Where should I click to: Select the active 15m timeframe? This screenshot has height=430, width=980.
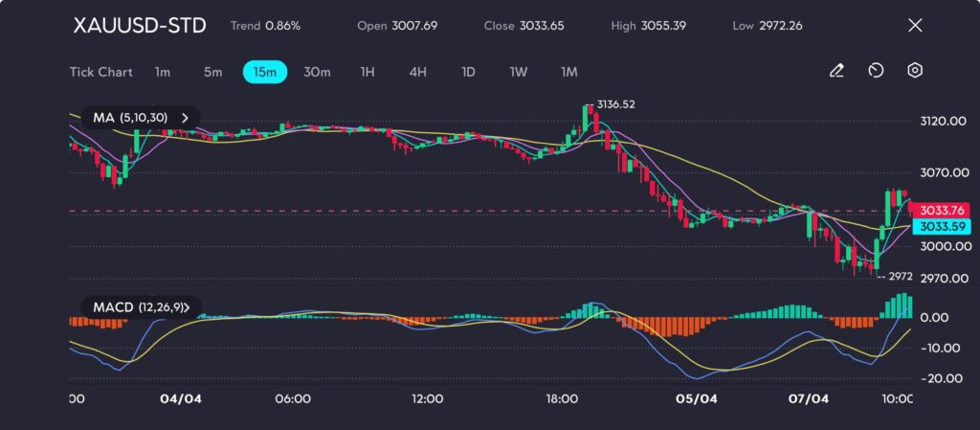[x=264, y=72]
